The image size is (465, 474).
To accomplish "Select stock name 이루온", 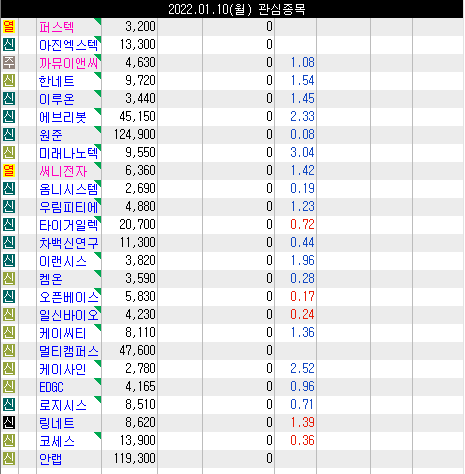I will pyautogui.click(x=56, y=99).
